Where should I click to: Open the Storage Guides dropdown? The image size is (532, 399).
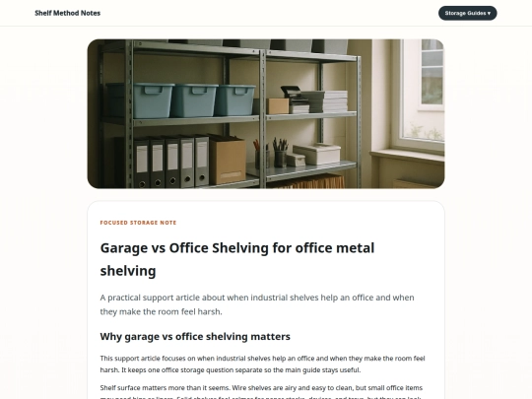coord(468,13)
